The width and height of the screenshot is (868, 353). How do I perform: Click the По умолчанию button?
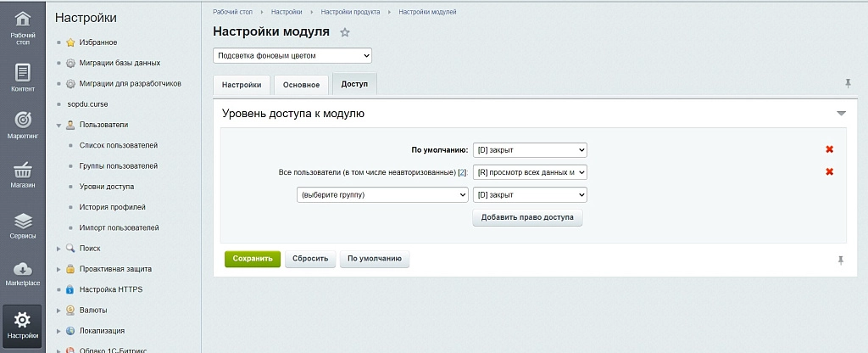click(374, 259)
